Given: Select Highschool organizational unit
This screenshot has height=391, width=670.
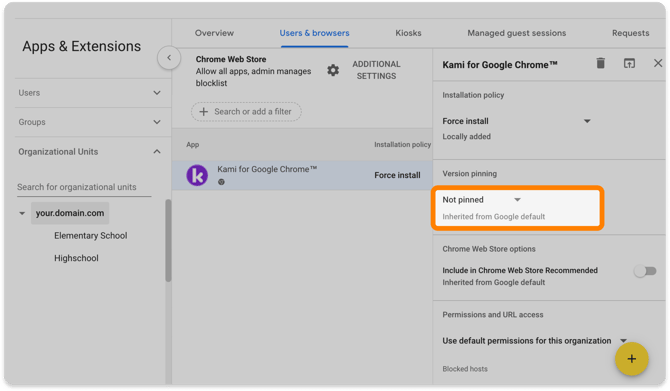Looking at the screenshot, I should [76, 258].
